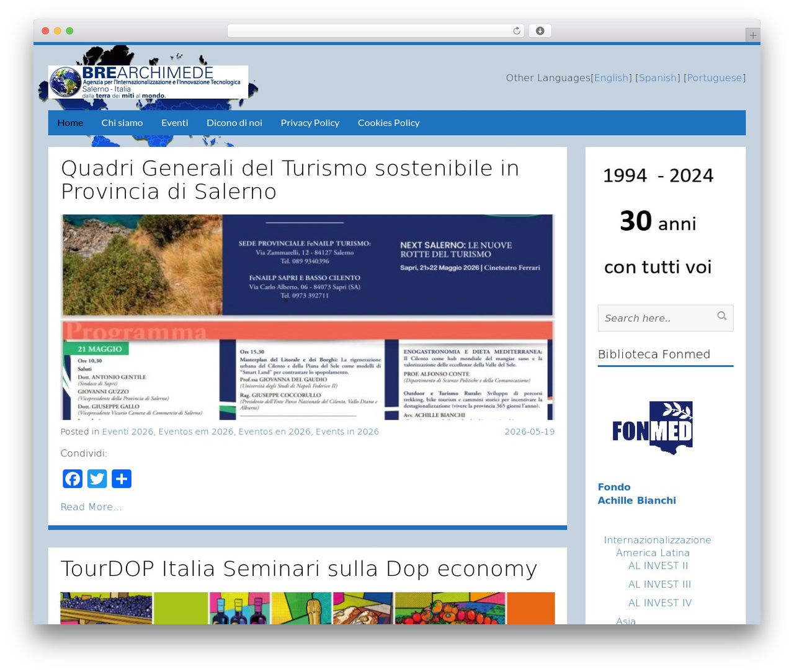Open the TourDOP colorful banner image
This screenshot has width=794, height=672.
[x=308, y=608]
